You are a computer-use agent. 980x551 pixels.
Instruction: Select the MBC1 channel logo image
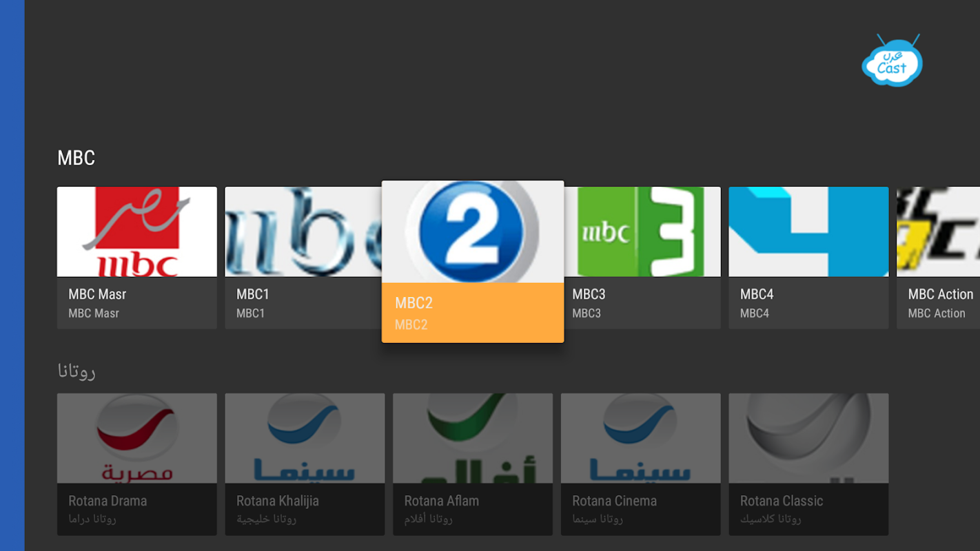303,231
